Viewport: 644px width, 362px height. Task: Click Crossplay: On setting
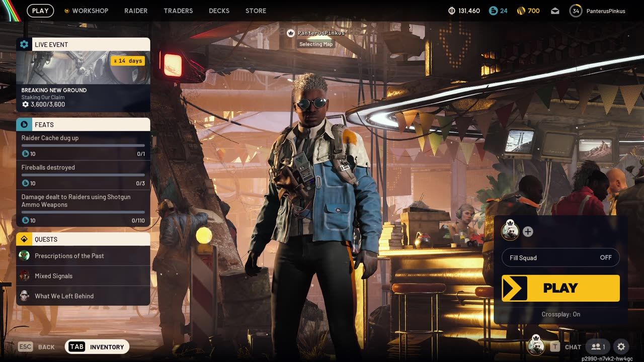point(560,314)
